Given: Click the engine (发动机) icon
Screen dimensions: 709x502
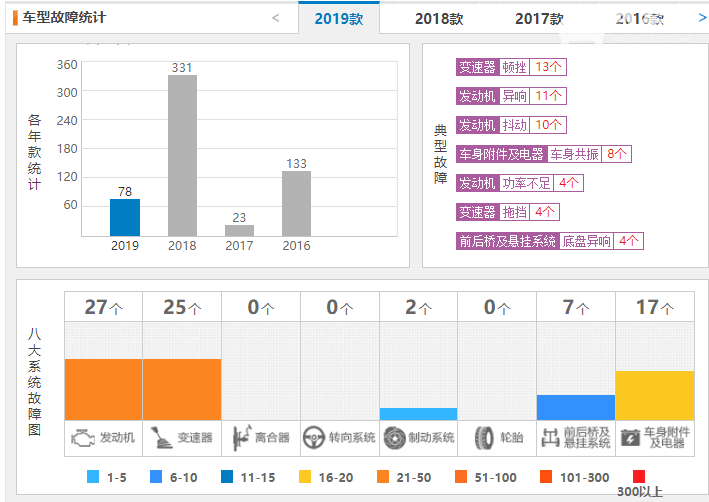Looking at the screenshot, I should click(x=83, y=438).
